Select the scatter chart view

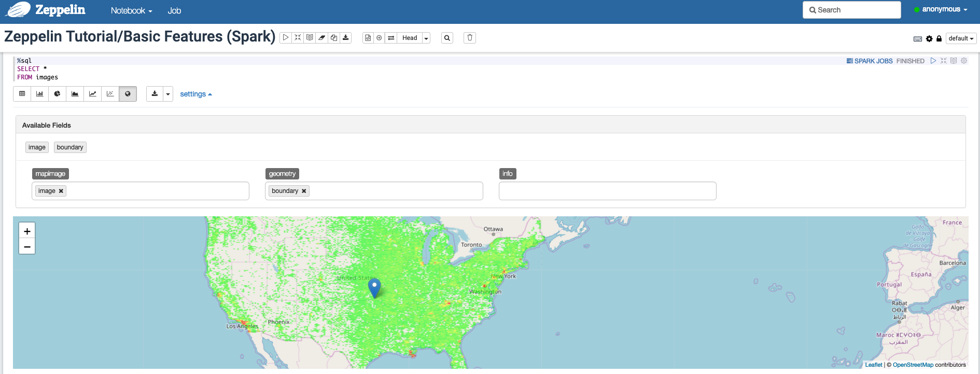click(x=110, y=94)
